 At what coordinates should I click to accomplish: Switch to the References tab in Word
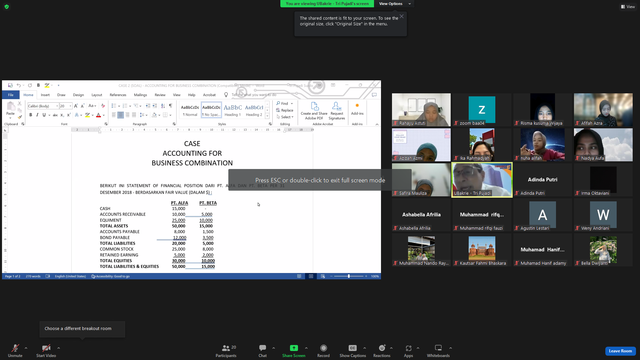(x=118, y=95)
